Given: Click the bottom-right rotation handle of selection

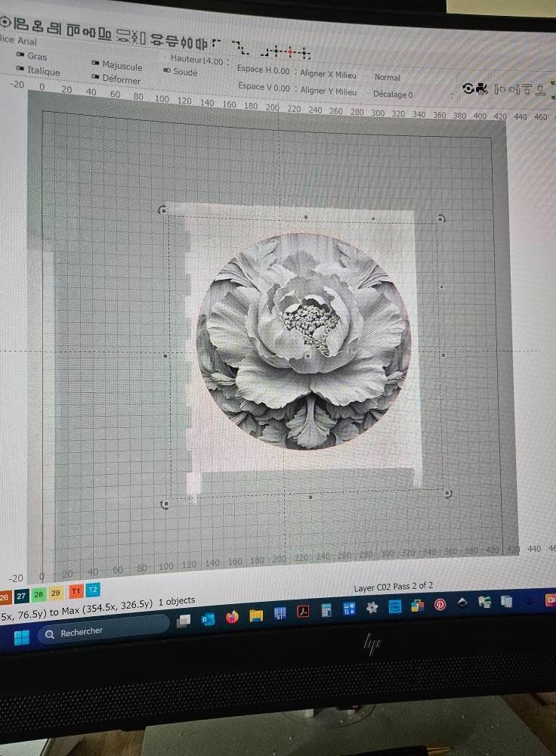Looking at the screenshot, I should [x=449, y=494].
